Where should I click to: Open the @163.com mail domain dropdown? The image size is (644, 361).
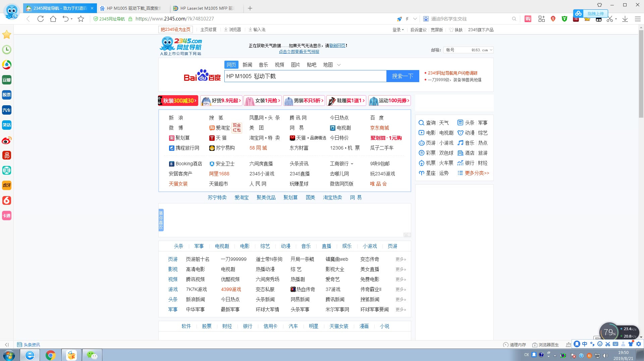[x=482, y=50]
